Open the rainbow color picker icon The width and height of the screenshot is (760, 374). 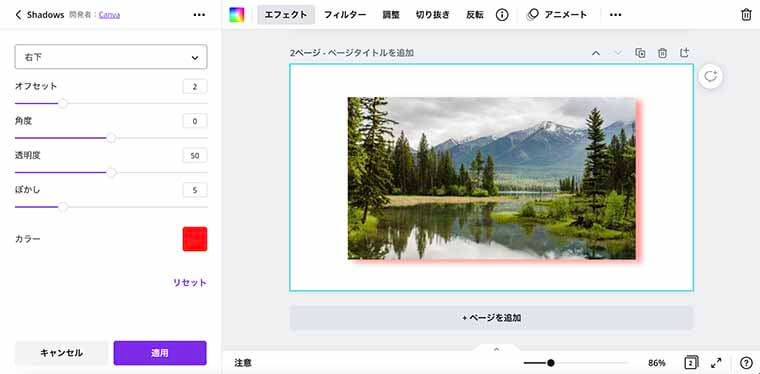[x=237, y=15]
